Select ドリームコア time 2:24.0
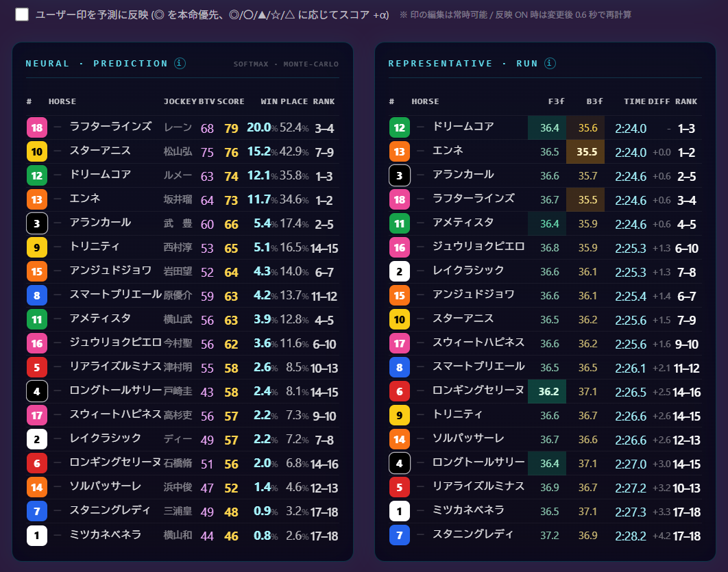Screen dimensions: 728x572 click(631, 128)
